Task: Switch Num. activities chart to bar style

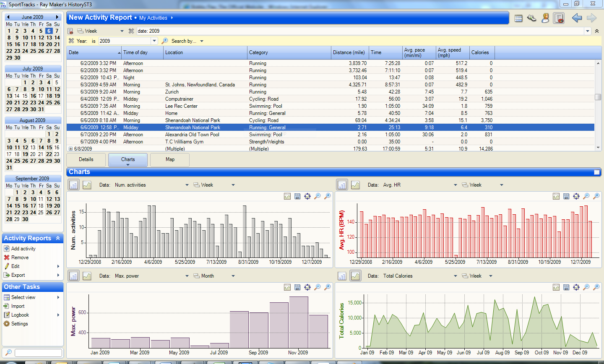Action: coord(74,185)
